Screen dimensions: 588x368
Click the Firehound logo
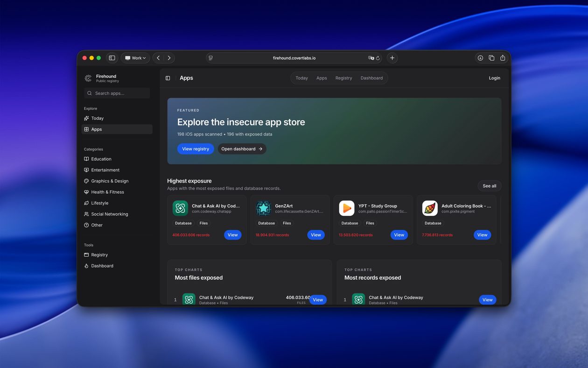coord(88,78)
